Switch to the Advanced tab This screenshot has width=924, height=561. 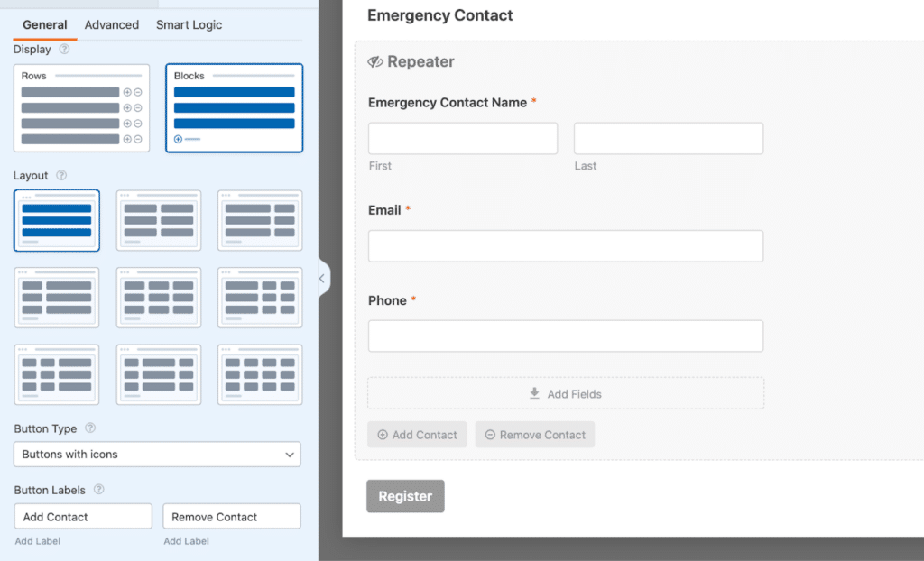coord(111,24)
